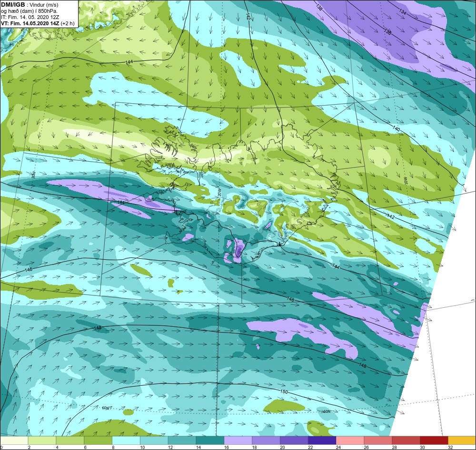Viewport: 476px width, 450px height.
Task: Click the '138' height contour label
Action: [x=319, y=8]
